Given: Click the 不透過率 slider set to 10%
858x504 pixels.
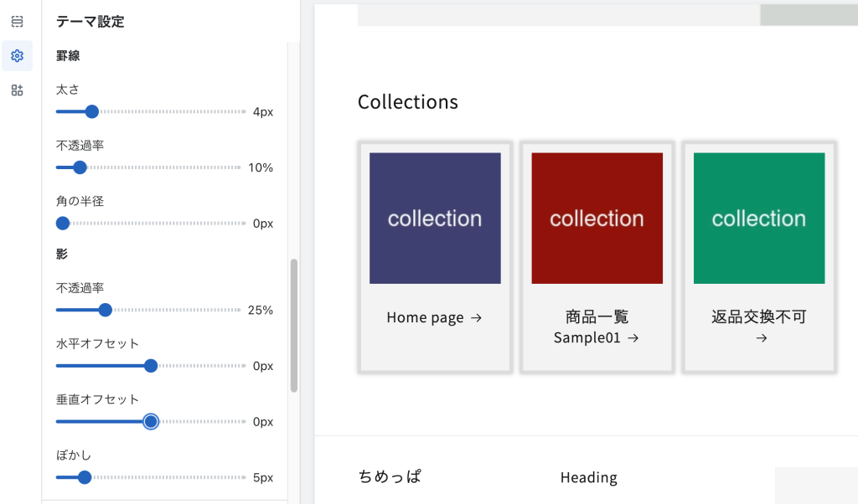Looking at the screenshot, I should [x=80, y=167].
